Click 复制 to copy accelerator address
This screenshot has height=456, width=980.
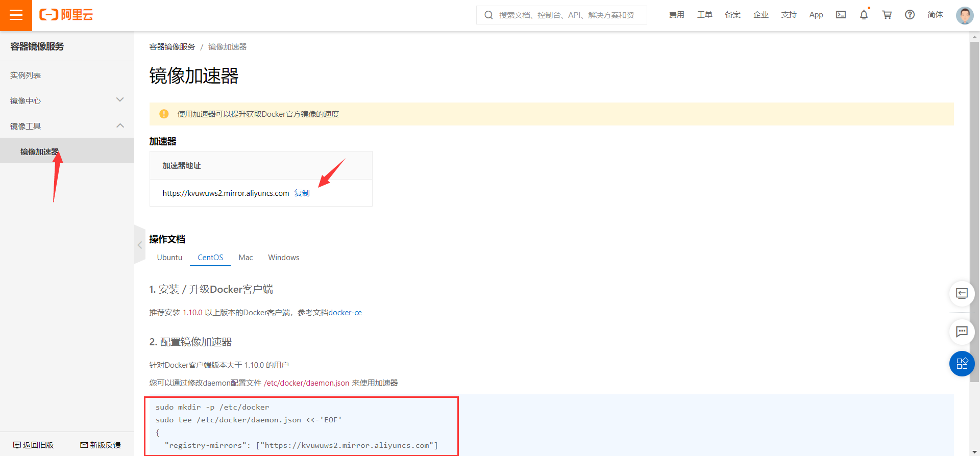tap(302, 193)
